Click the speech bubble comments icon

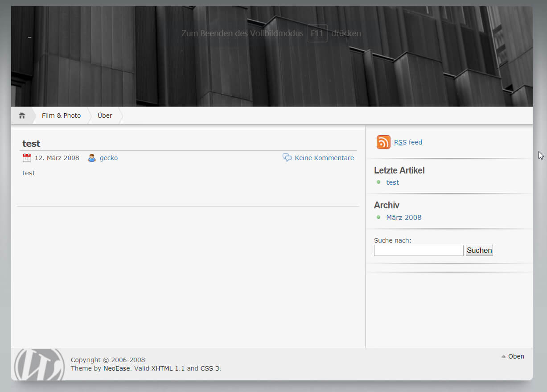287,158
